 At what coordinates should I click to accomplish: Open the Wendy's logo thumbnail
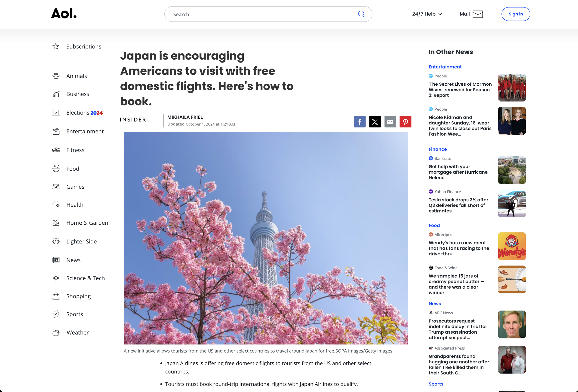[x=512, y=246]
